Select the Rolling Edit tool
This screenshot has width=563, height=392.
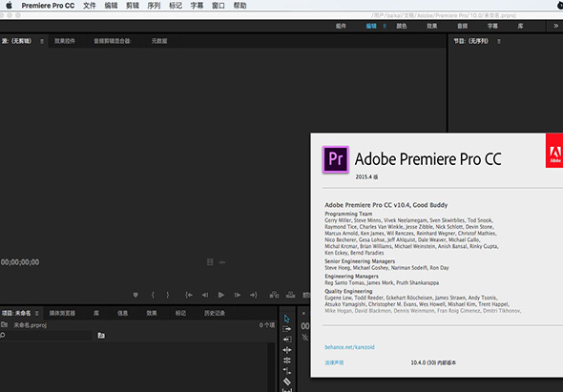(287, 361)
